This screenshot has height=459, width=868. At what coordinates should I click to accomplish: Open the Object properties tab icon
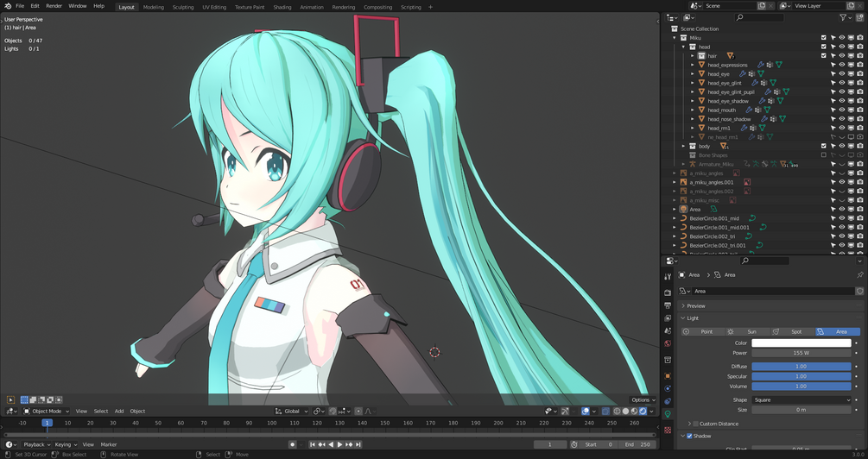coord(668,376)
